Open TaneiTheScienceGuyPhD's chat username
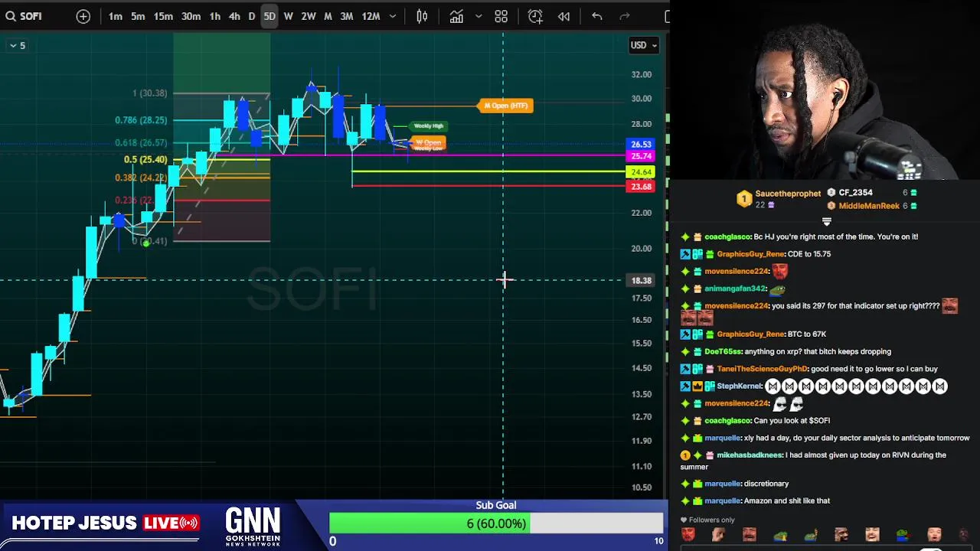 [x=763, y=369]
